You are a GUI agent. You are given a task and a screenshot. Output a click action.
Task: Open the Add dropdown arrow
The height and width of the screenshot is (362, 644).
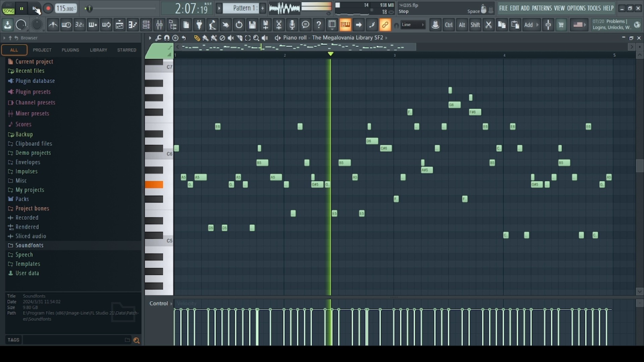[537, 25]
